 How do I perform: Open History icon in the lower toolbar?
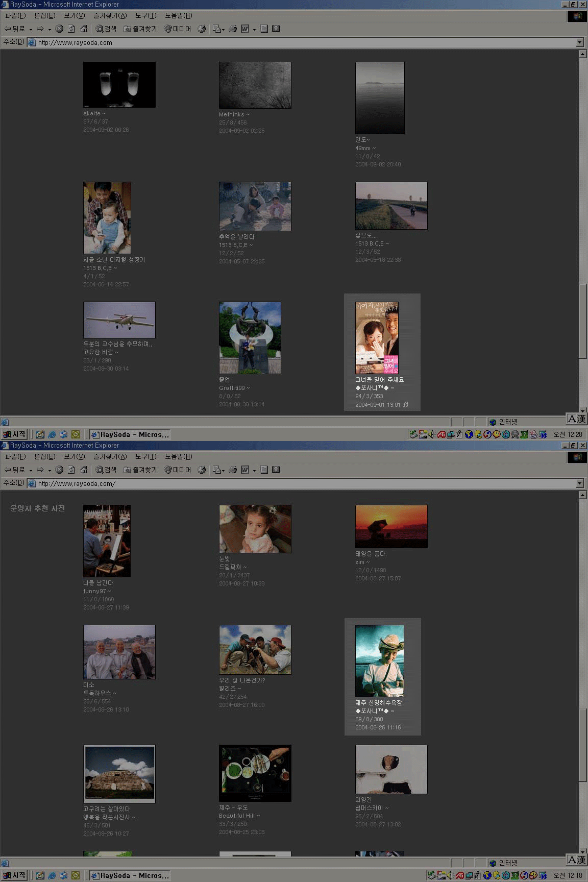tap(202, 470)
